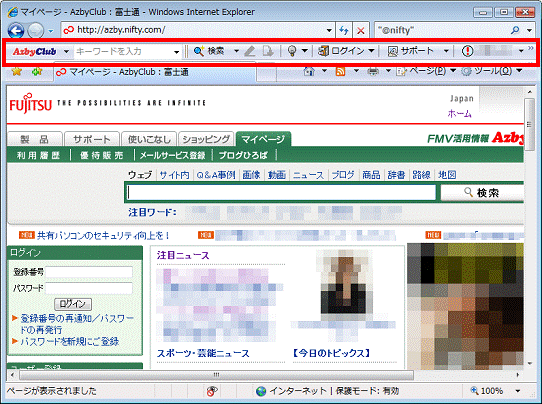Image resolution: width=542 pixels, height=404 pixels.
Task: Select the 路線 search category link
Action: [x=421, y=175]
